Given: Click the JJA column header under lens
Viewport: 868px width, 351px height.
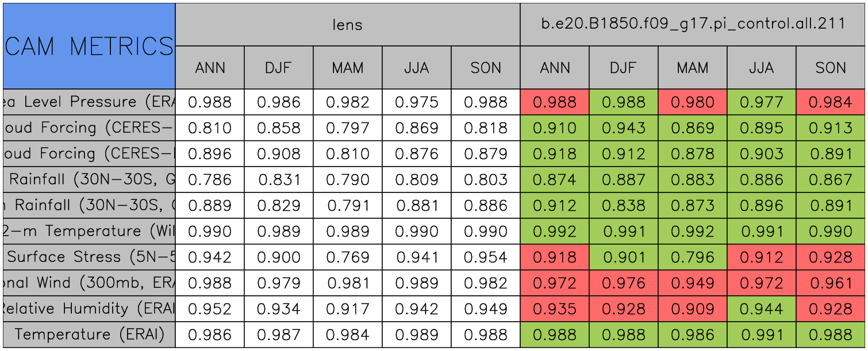Looking at the screenshot, I should pos(416,68).
